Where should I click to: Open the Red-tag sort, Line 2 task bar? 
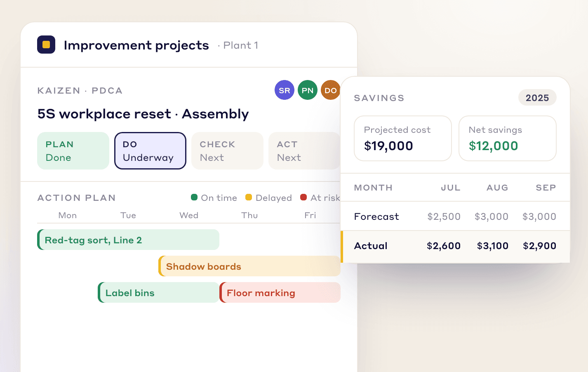point(128,240)
